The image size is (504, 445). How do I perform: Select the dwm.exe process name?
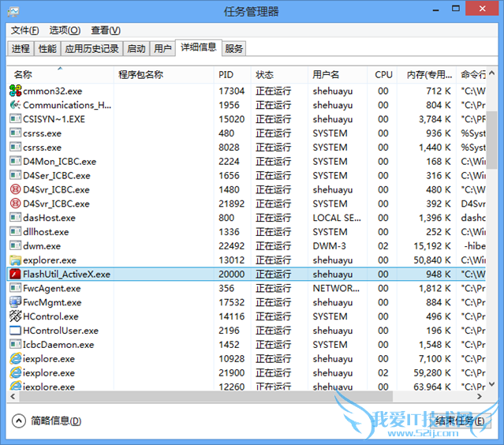[x=42, y=246]
